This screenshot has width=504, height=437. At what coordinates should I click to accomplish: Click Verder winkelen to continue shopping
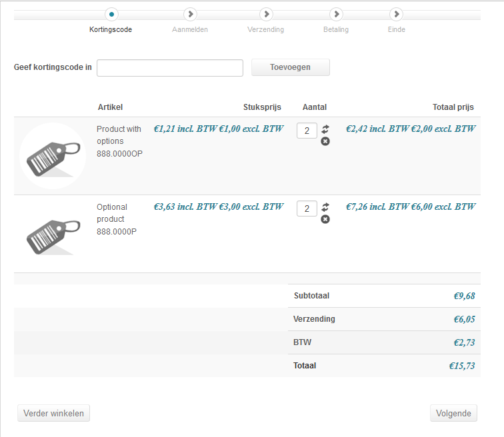click(x=53, y=413)
